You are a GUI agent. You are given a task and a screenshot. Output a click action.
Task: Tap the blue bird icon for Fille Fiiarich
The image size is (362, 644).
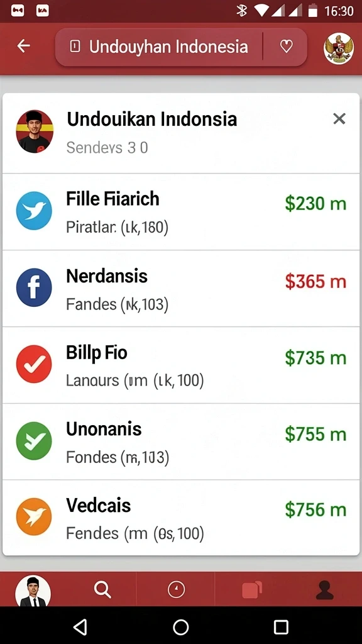34,211
